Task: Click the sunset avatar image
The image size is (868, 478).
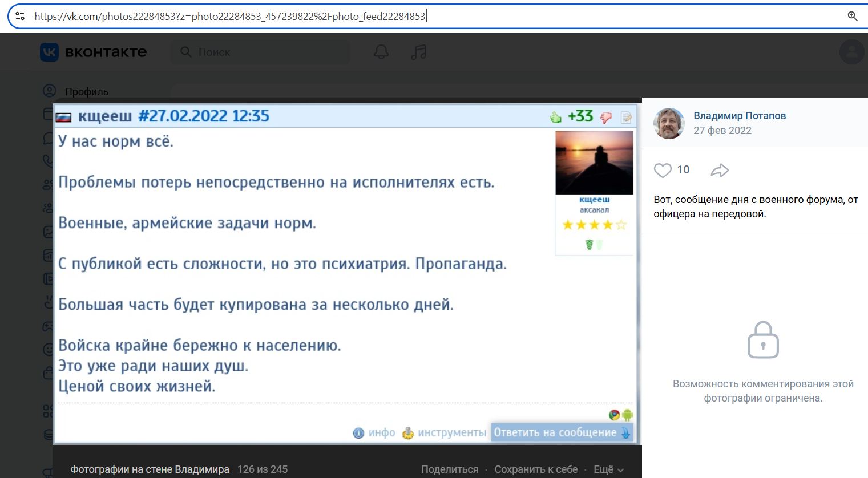Action: click(594, 163)
